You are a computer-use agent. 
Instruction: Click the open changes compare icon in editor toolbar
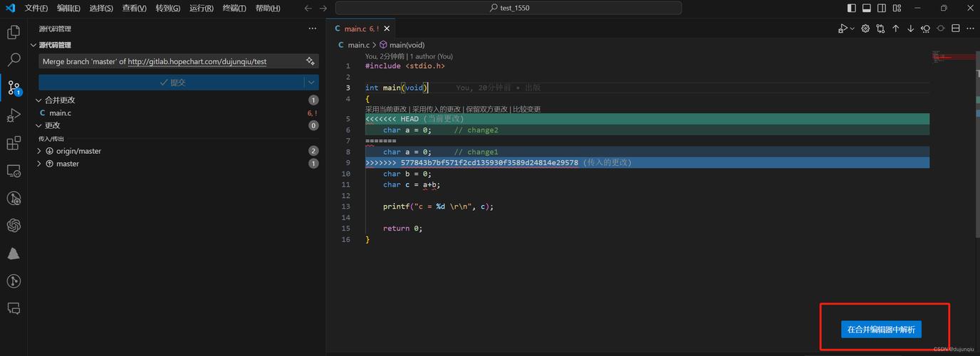pyautogui.click(x=881, y=28)
